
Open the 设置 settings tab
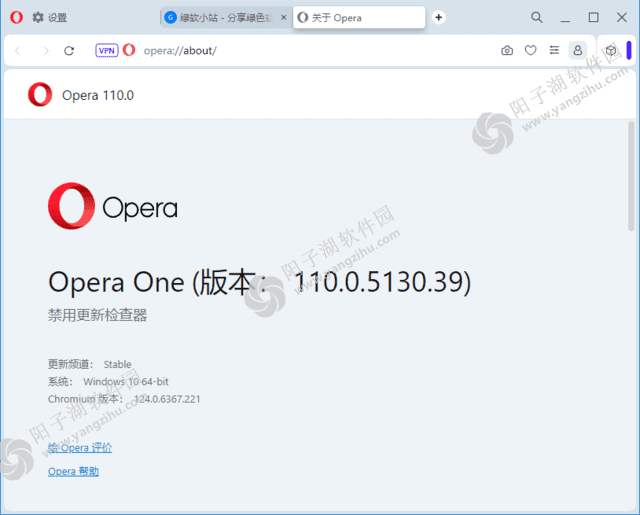click(x=50, y=18)
